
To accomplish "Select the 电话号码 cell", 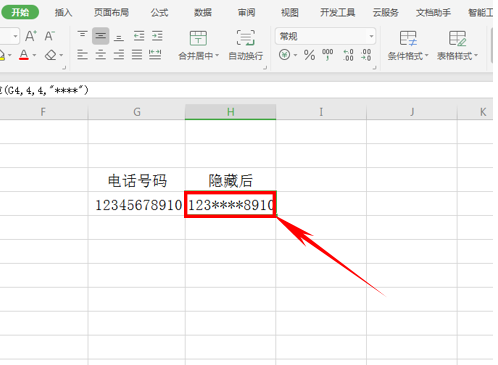I will pos(137,180).
